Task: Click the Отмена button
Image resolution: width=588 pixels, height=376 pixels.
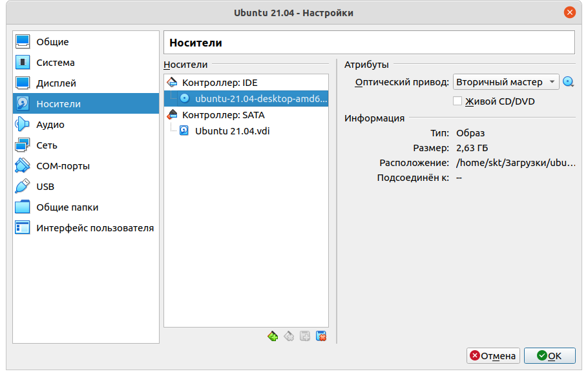Action: (493, 355)
